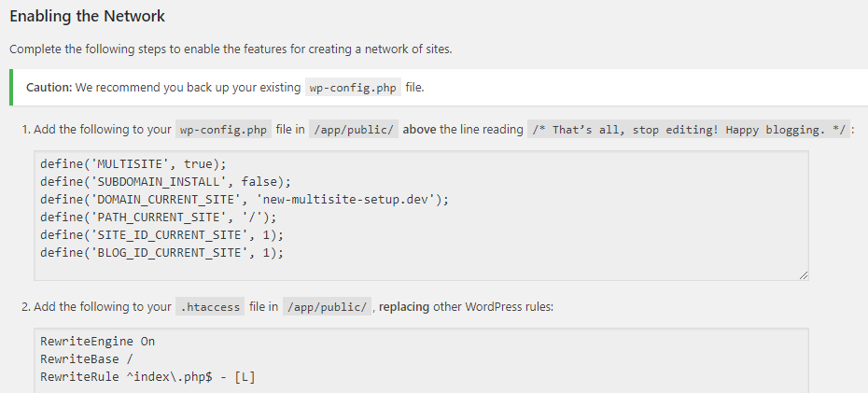
Task: Click the define('SUBDOMAIN_INSTALL', false); line
Action: [165, 182]
